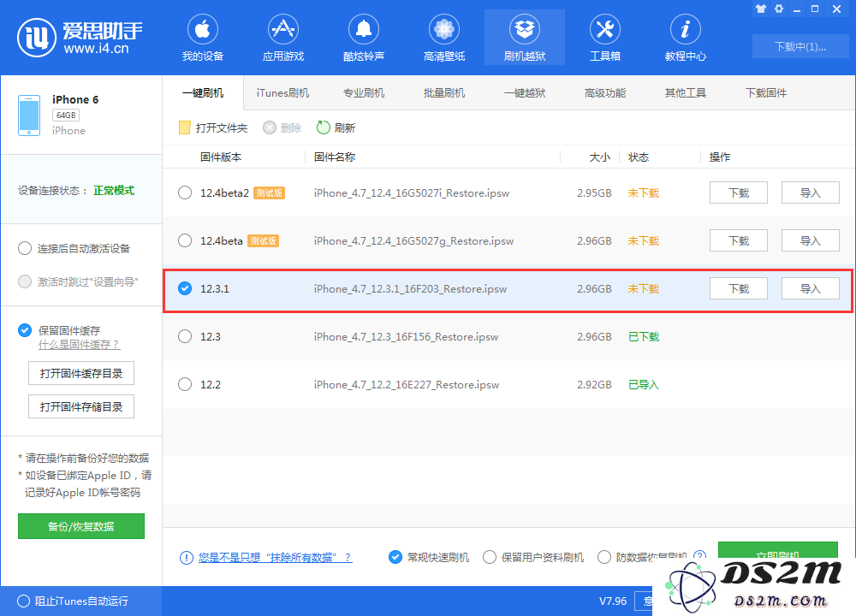Click 已下载 status of firmware 12.3
856x616 pixels.
pos(644,336)
